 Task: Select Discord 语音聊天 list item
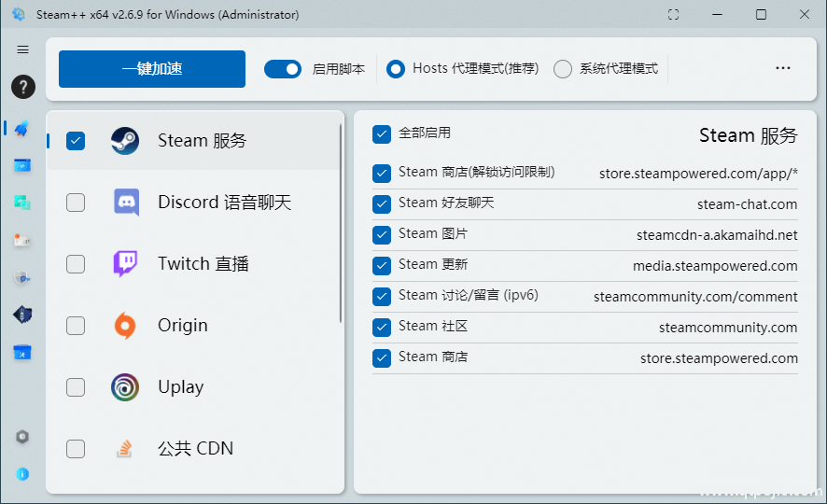click(193, 203)
